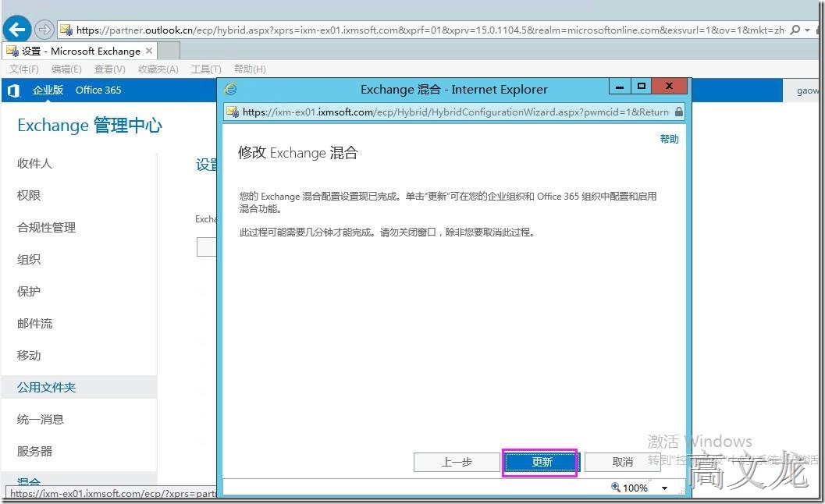Viewport: 825px width, 504px height.
Task: Open a new blank browser tab
Action: click(x=169, y=51)
